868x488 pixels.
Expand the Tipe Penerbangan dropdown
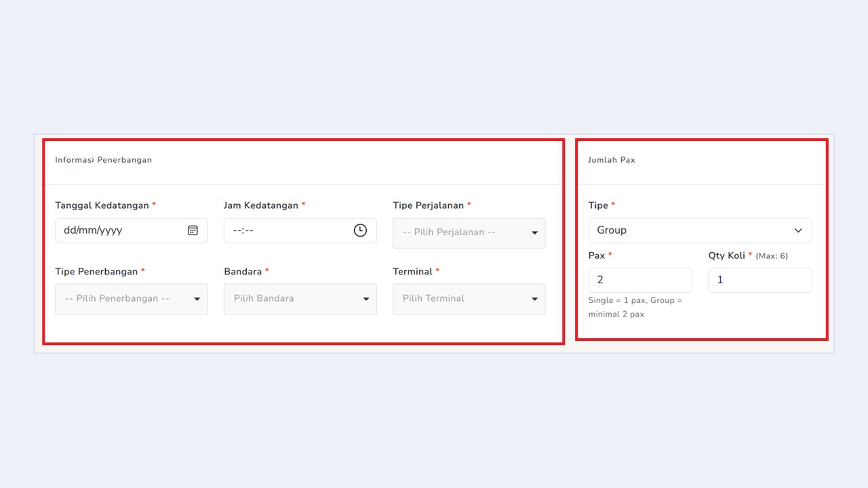132,299
